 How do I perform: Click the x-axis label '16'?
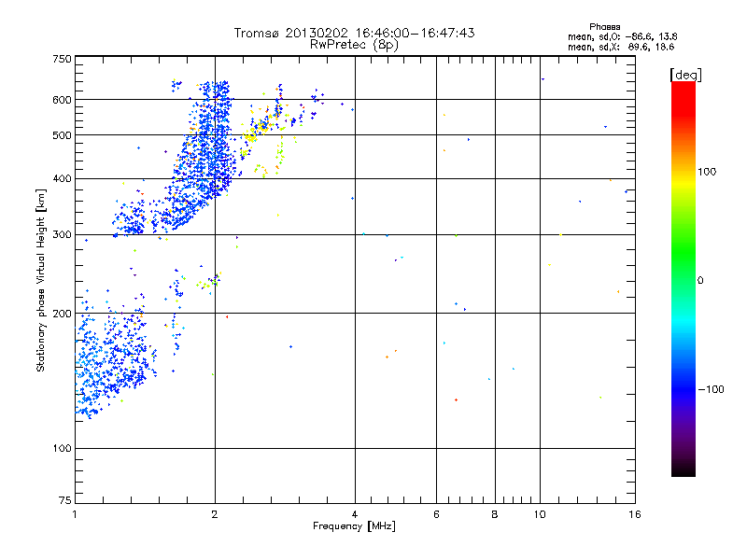coord(635,514)
